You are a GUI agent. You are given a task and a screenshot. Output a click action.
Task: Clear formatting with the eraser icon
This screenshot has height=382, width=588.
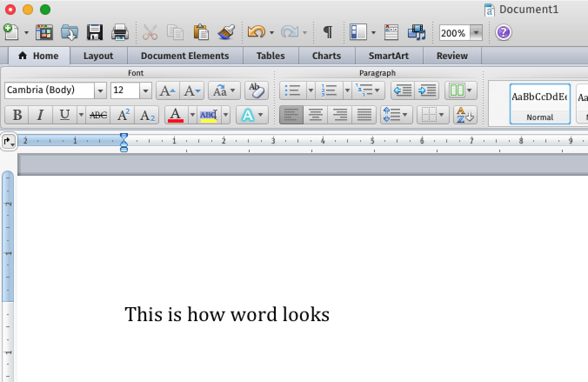click(256, 90)
